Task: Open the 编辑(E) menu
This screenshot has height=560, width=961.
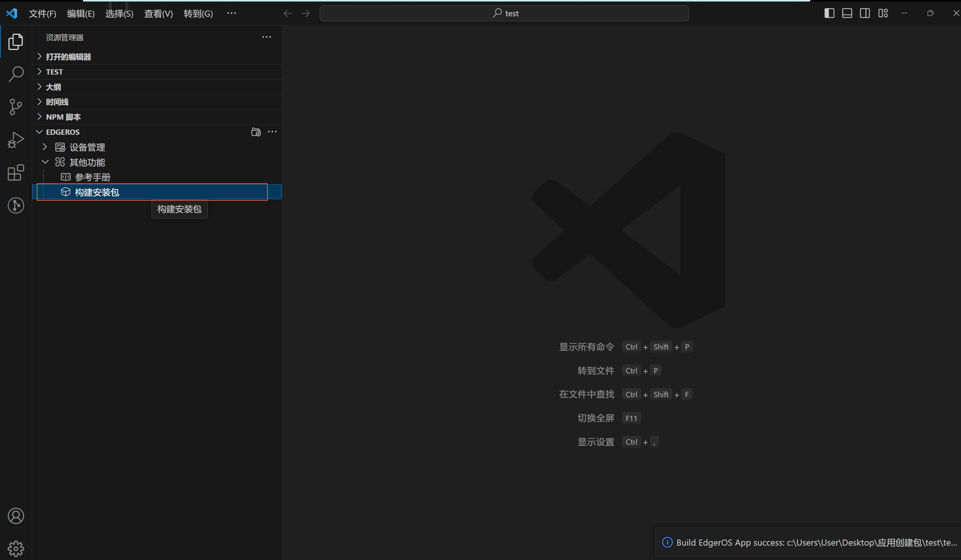Action: point(81,14)
